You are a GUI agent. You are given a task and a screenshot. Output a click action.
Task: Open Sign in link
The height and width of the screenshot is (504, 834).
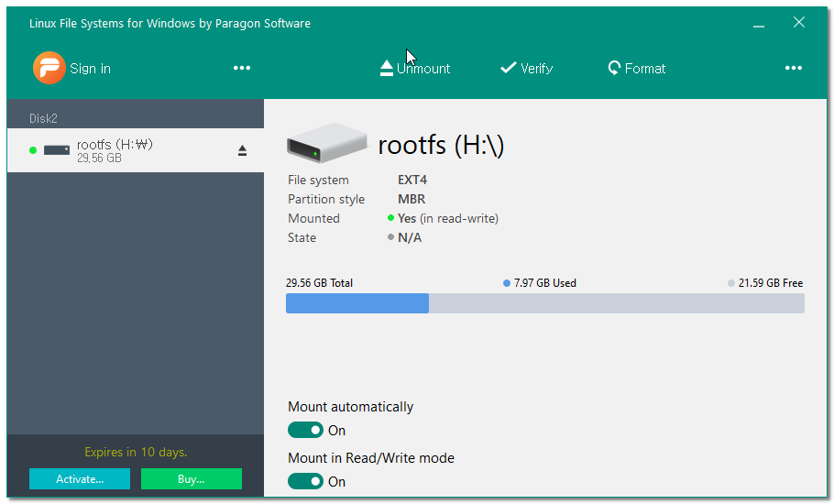coord(90,69)
